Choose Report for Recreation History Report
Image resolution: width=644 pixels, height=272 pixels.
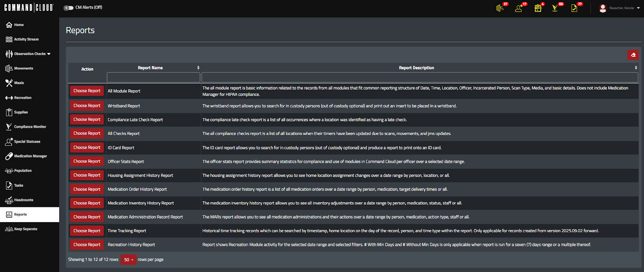(87, 245)
